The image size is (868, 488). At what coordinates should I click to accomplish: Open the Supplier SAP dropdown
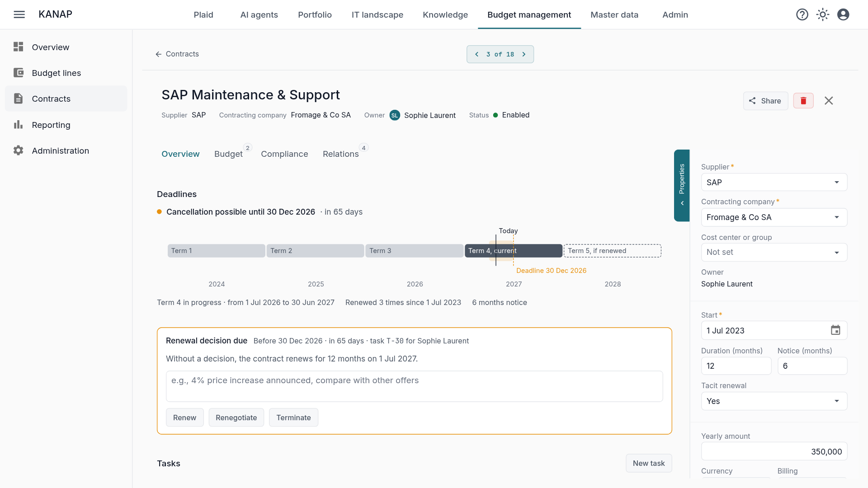click(774, 182)
